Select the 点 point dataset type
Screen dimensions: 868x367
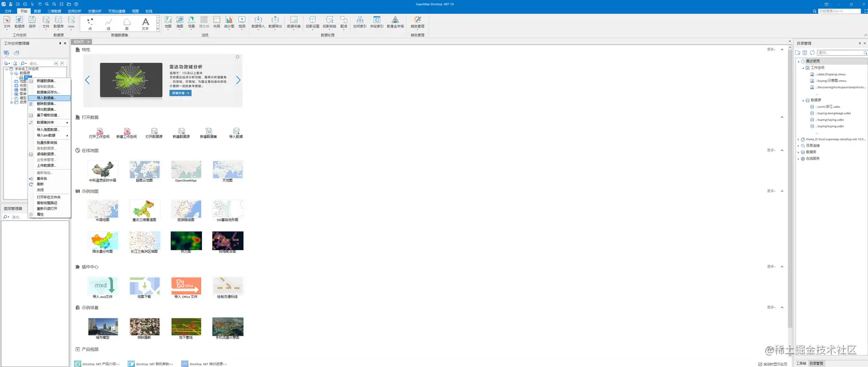point(90,24)
